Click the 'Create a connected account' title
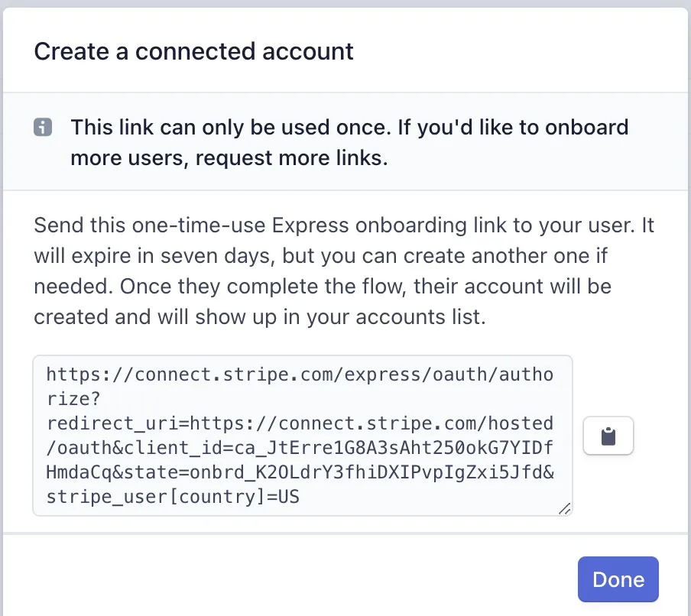Viewport: 691px width, 616px height. coord(193,51)
